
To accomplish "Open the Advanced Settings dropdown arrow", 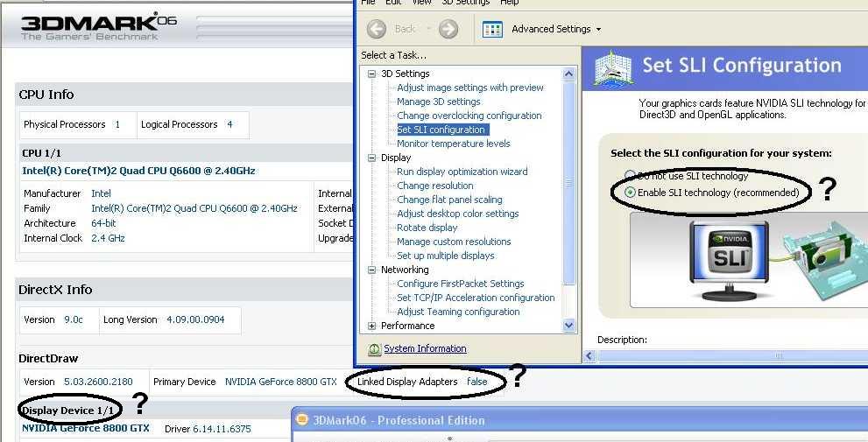I will (x=598, y=29).
